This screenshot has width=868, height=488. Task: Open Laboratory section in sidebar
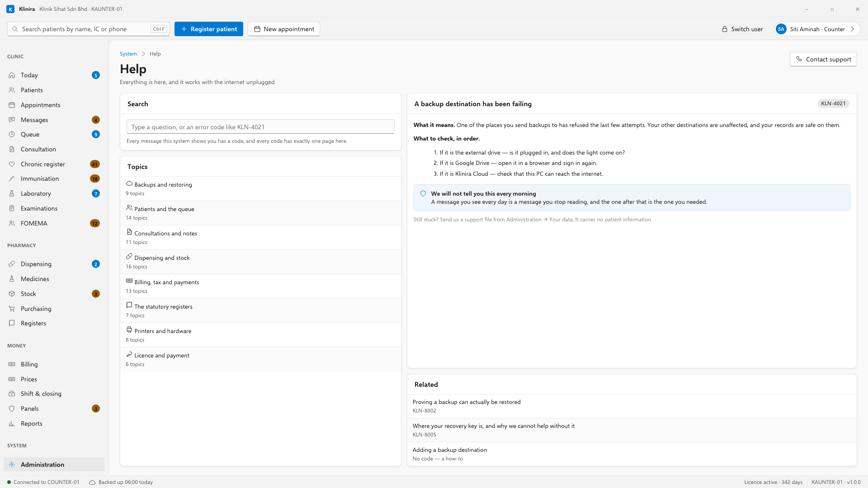point(54,193)
